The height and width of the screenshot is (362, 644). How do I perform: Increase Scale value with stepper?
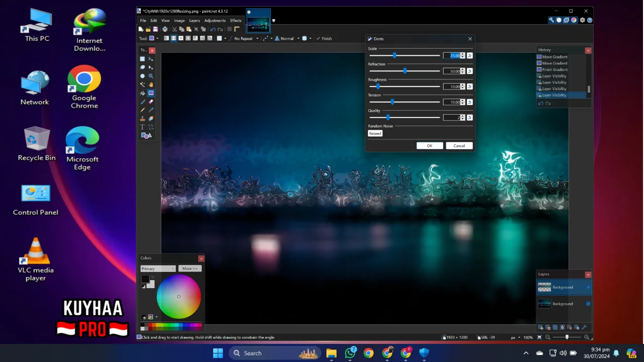coord(463,54)
